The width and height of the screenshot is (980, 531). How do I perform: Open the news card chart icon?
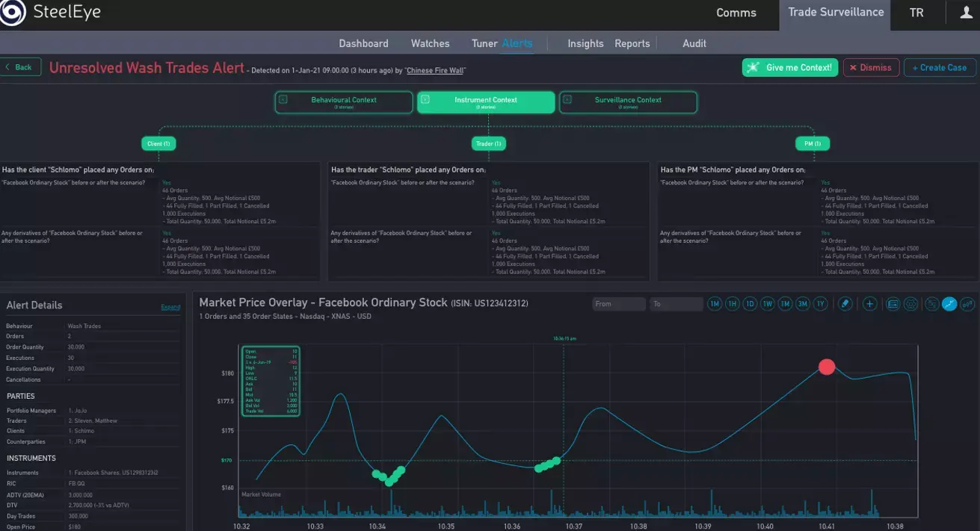[x=893, y=304]
